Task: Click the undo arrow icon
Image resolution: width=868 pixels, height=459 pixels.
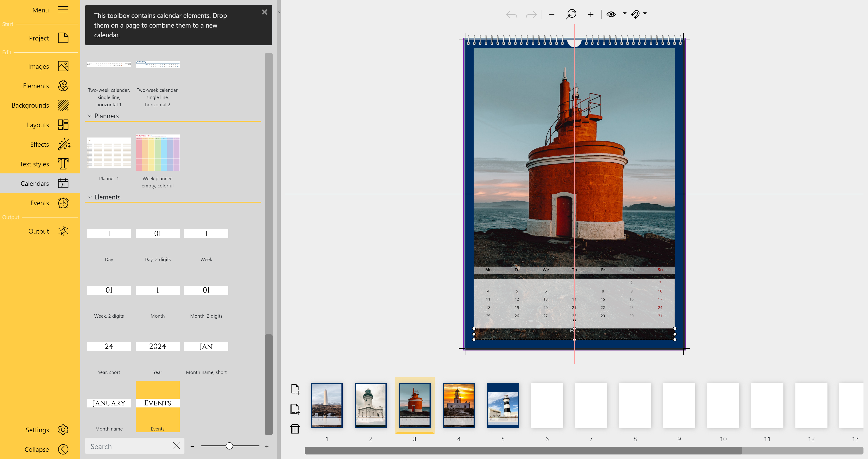Action: tap(511, 14)
